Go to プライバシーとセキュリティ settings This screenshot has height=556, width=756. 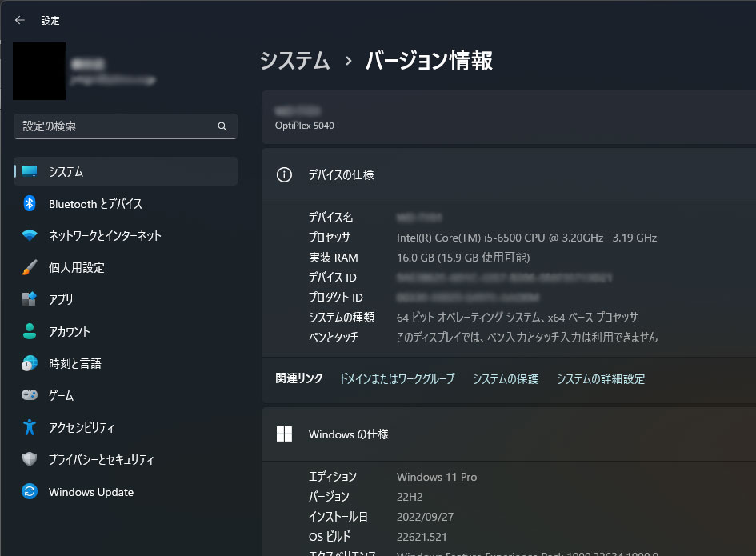pyautogui.click(x=126, y=459)
